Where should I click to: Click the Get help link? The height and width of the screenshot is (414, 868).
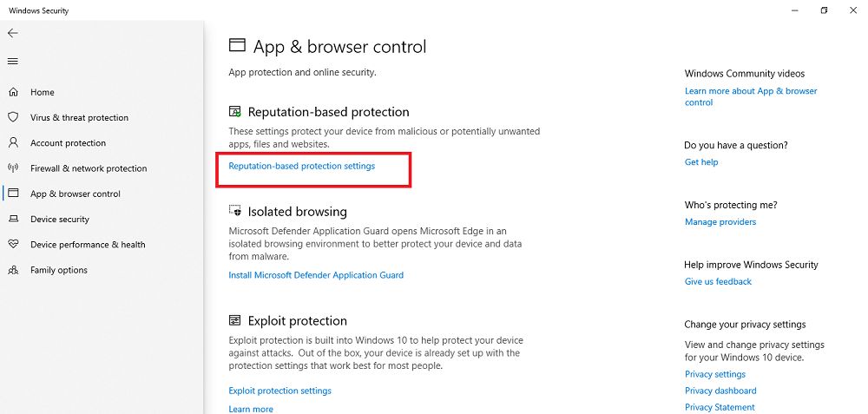click(701, 162)
